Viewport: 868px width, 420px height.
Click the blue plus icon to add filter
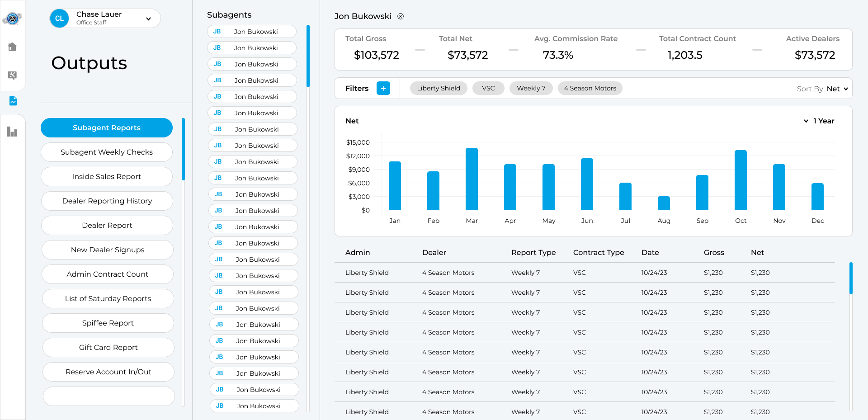(383, 88)
